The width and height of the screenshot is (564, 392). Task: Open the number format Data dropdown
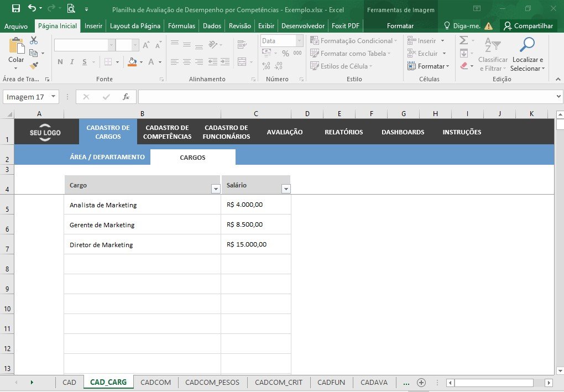[299, 41]
